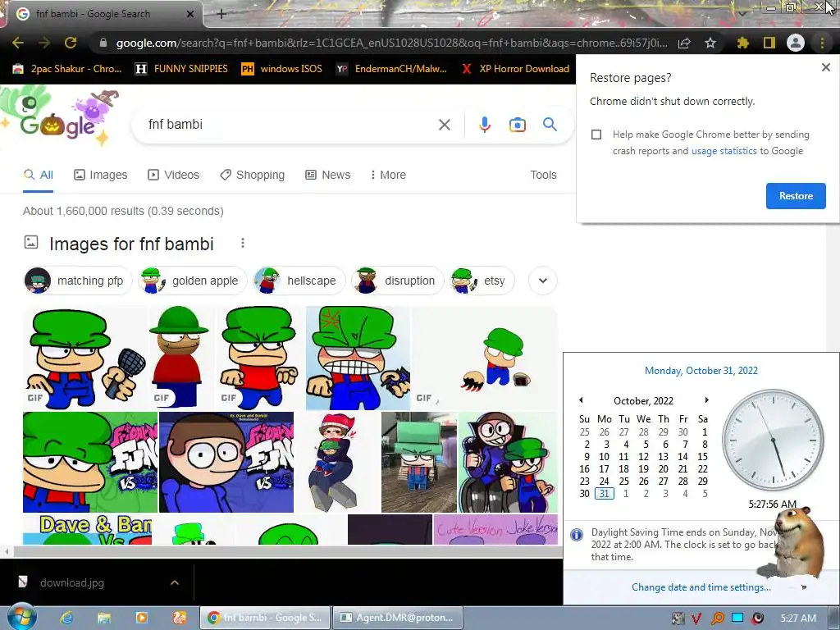Viewport: 840px width, 630px height.
Task: Open the 2pac Shakur bookmark
Action: click(67, 69)
